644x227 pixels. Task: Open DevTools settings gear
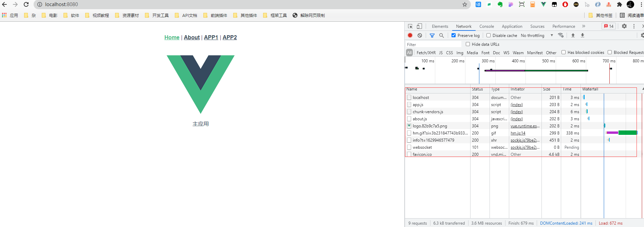[x=624, y=26]
